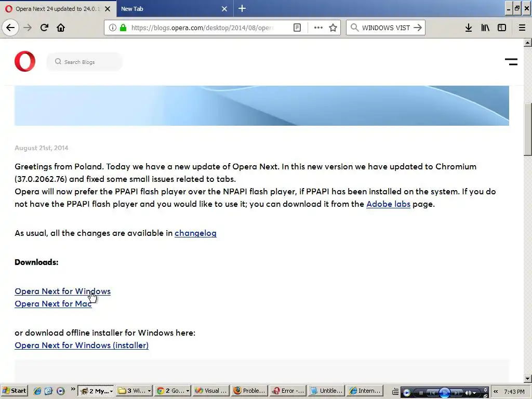Close the New Tab tab

click(x=224, y=9)
